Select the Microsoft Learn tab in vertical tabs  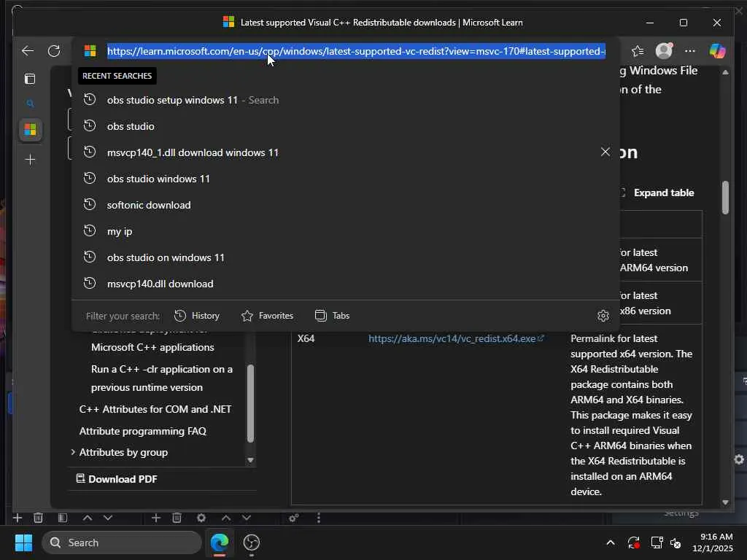(30, 130)
